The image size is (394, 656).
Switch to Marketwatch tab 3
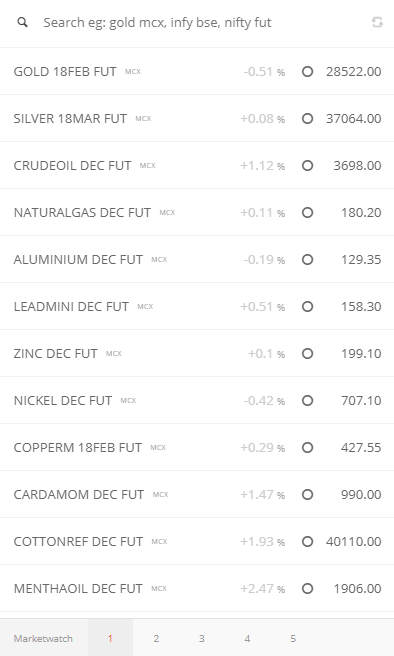click(x=202, y=638)
